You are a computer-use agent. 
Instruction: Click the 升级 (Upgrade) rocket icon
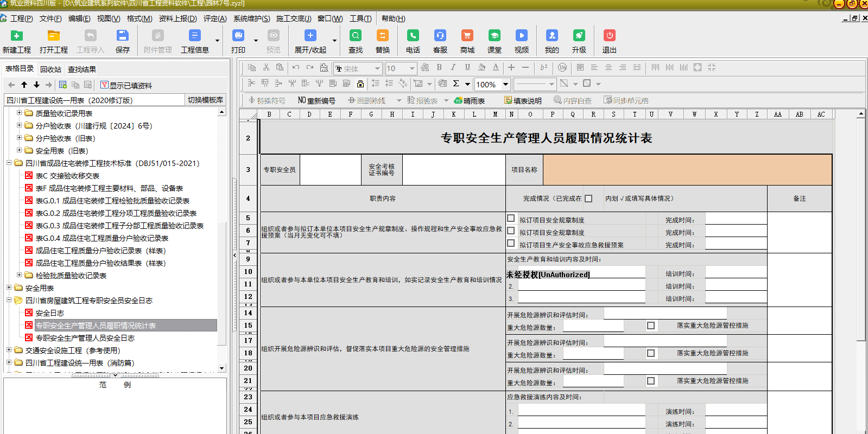coord(579,36)
